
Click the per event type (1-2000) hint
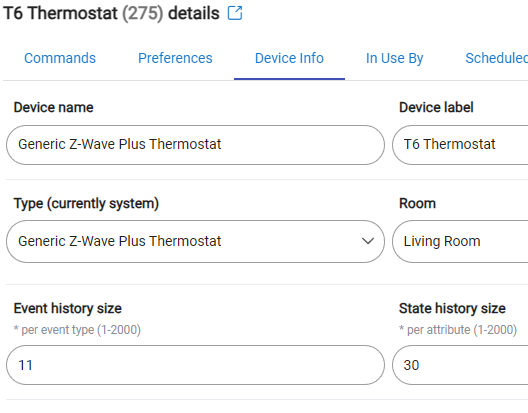[77, 330]
